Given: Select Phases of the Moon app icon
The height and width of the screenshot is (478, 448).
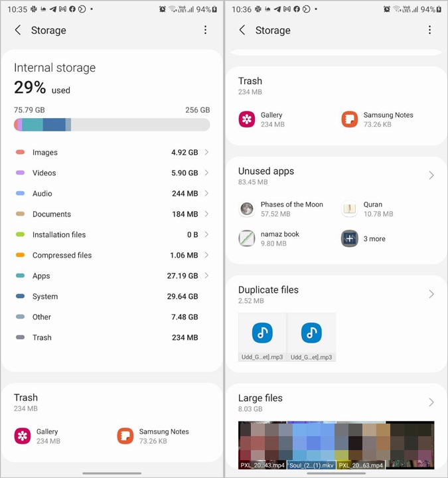Looking at the screenshot, I should point(246,209).
